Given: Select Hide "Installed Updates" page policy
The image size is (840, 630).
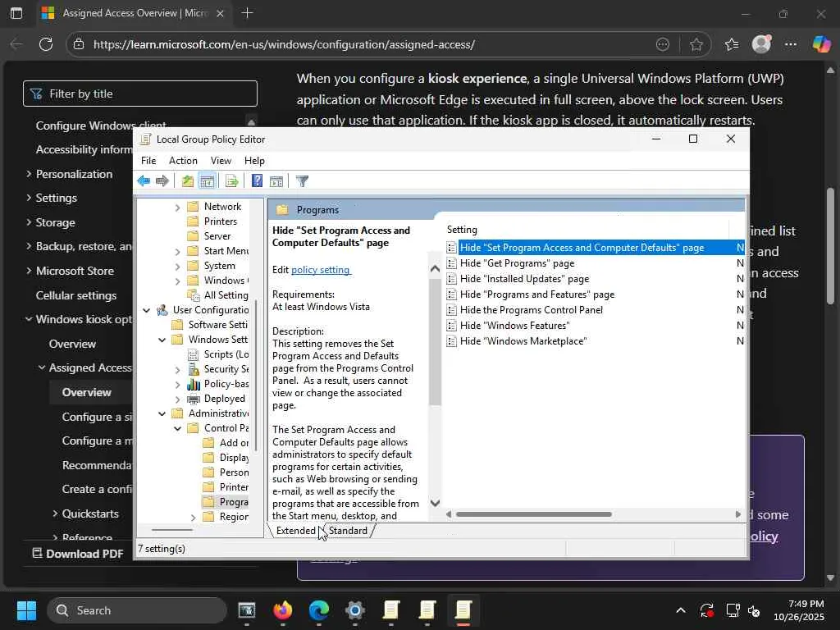Looking at the screenshot, I should point(524,279).
